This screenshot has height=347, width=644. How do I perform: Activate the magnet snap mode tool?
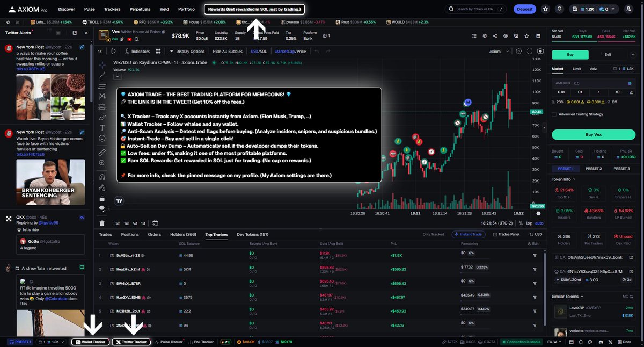(x=103, y=177)
